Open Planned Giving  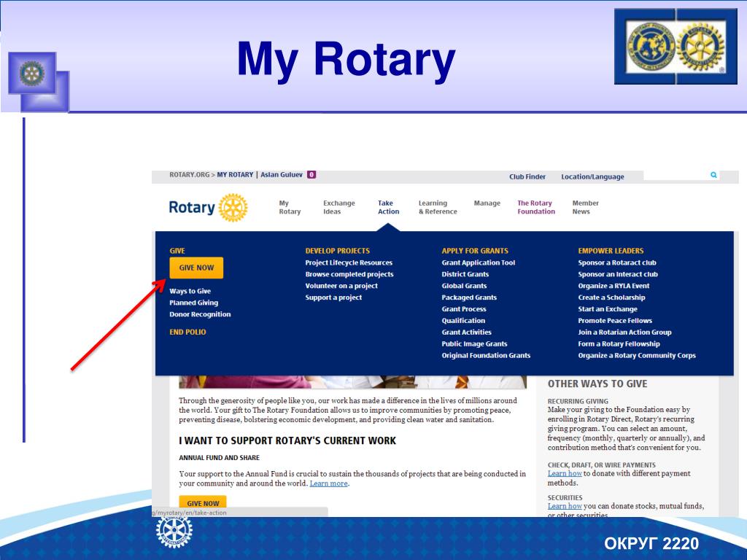194,303
